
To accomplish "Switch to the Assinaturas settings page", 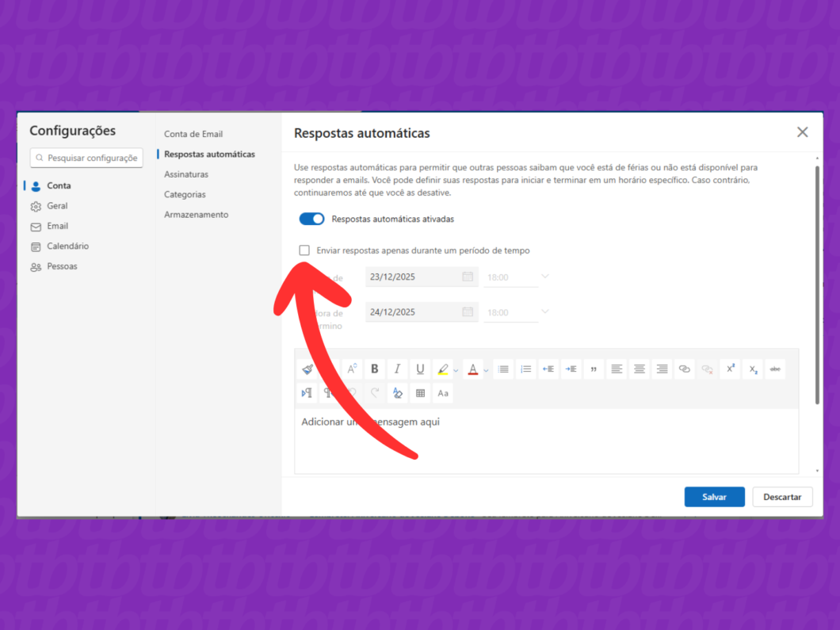I will pos(185,174).
